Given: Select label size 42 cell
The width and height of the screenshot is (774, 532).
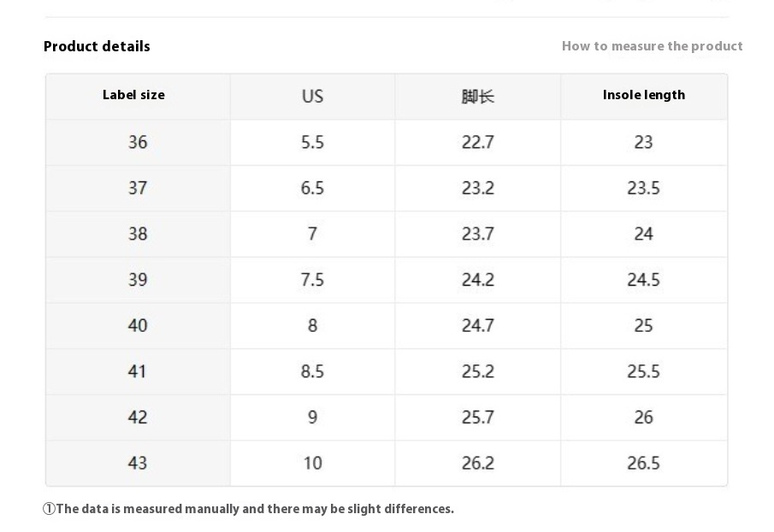Looking at the screenshot, I should (x=138, y=417).
